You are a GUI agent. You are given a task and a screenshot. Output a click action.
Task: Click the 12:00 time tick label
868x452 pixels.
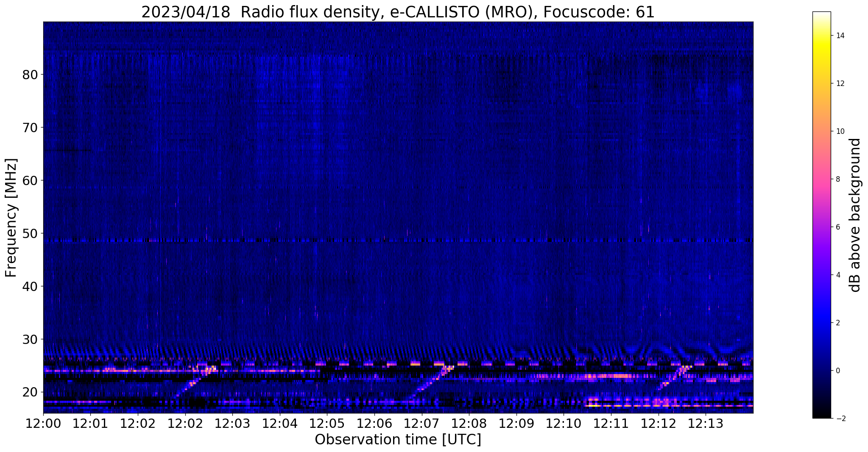point(43,424)
